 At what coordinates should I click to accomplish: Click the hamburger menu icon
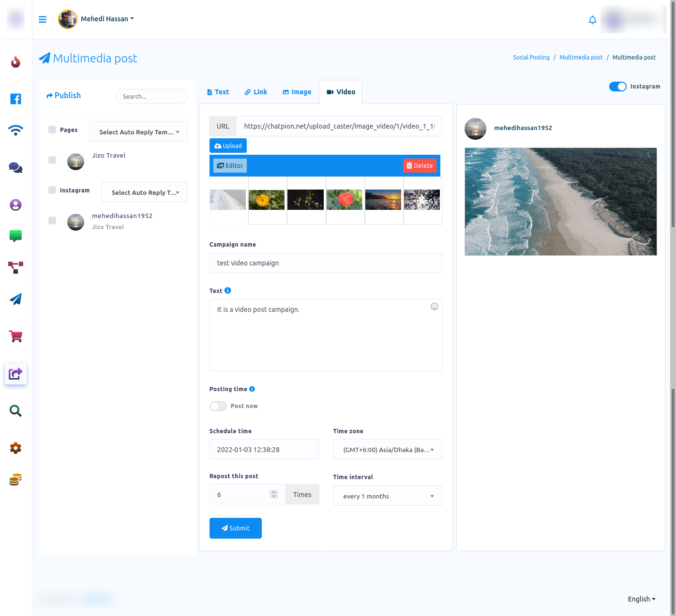tap(43, 19)
